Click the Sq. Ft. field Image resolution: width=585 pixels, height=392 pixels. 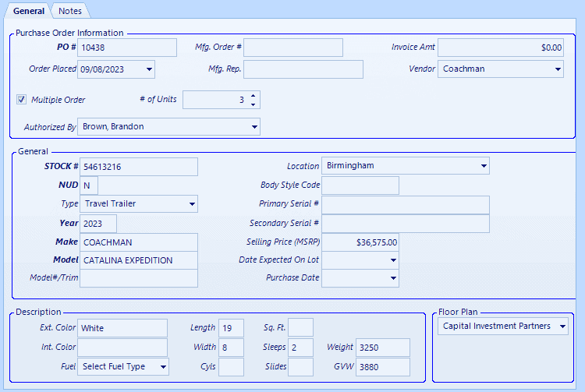[301, 327]
